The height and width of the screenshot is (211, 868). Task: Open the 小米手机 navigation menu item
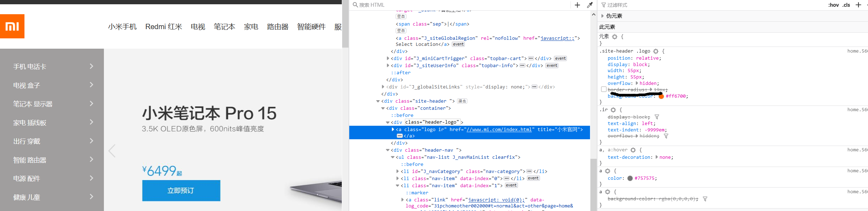point(122,27)
